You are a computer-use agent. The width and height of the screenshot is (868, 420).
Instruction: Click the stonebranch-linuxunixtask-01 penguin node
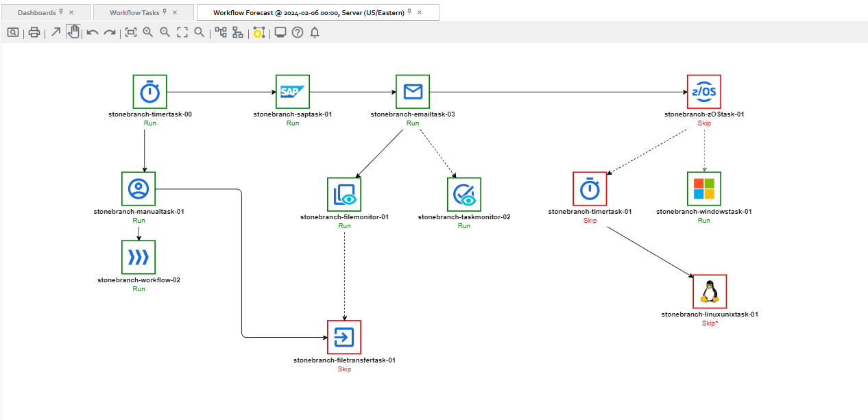pos(710,292)
